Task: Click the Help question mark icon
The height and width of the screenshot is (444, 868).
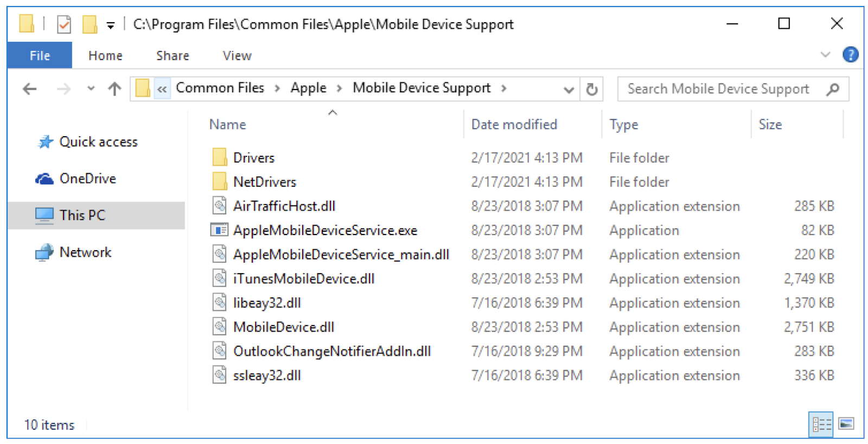Action: click(851, 54)
